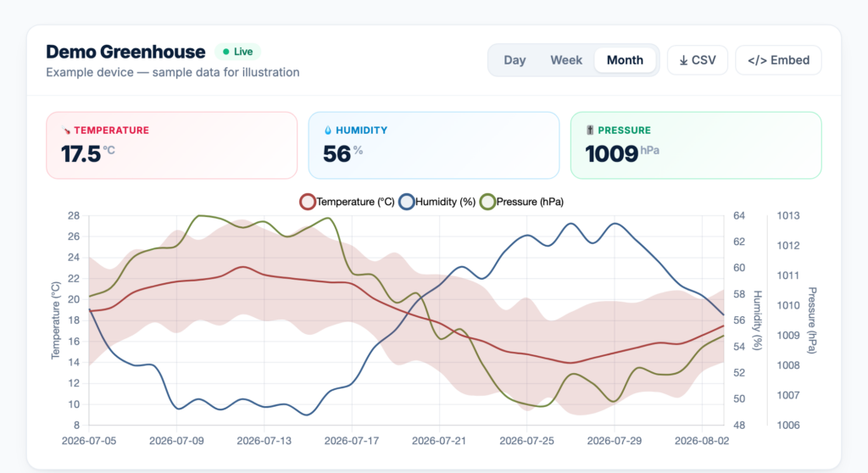This screenshot has height=473, width=868.
Task: Switch to the Week view tab
Action: click(565, 60)
